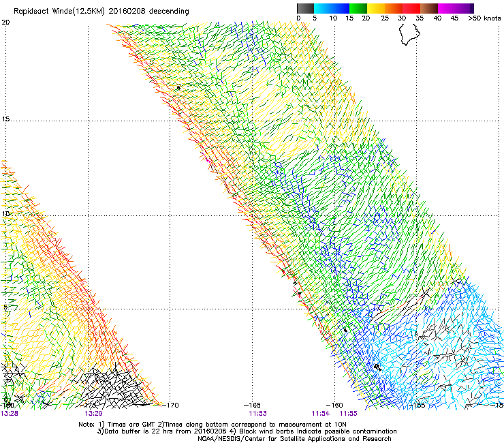Click the '35' label under the color legend
Screen dimensions: 504x443
coord(420,18)
